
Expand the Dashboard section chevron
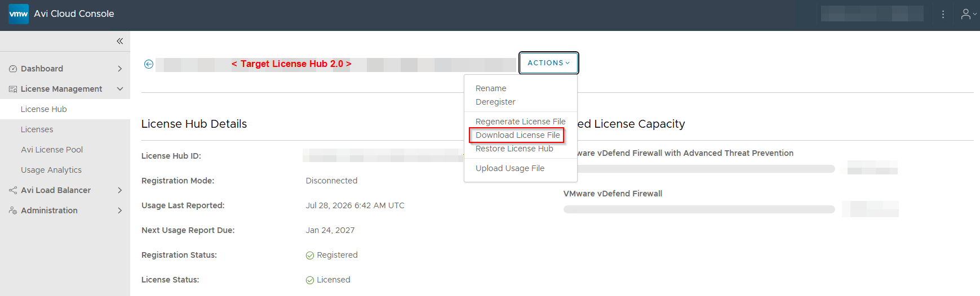119,69
